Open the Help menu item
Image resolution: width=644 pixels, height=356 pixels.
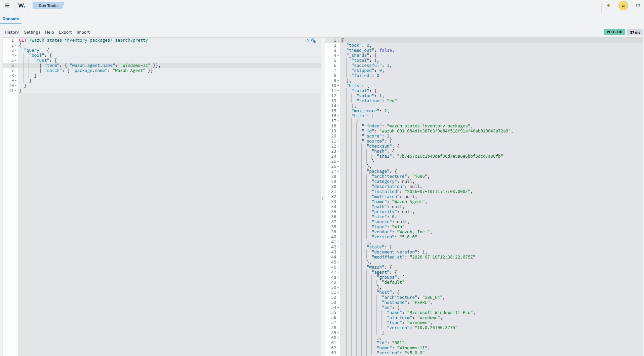click(49, 32)
